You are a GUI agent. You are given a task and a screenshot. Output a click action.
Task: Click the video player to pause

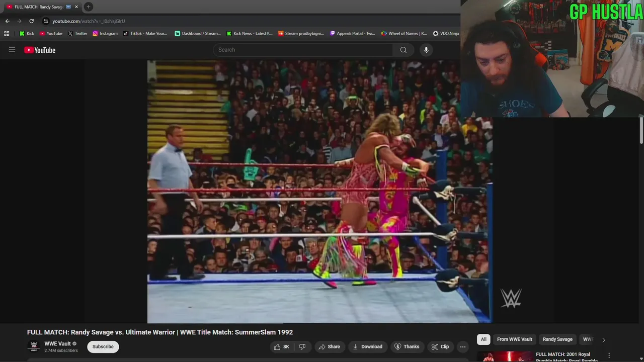tap(319, 192)
